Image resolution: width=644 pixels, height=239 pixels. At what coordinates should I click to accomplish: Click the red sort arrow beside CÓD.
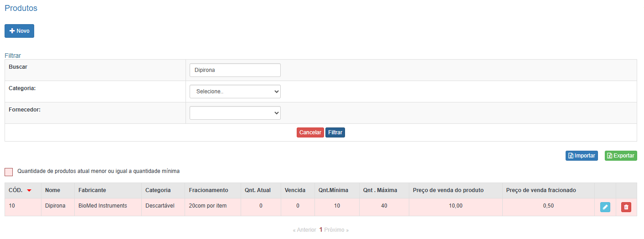point(29,190)
